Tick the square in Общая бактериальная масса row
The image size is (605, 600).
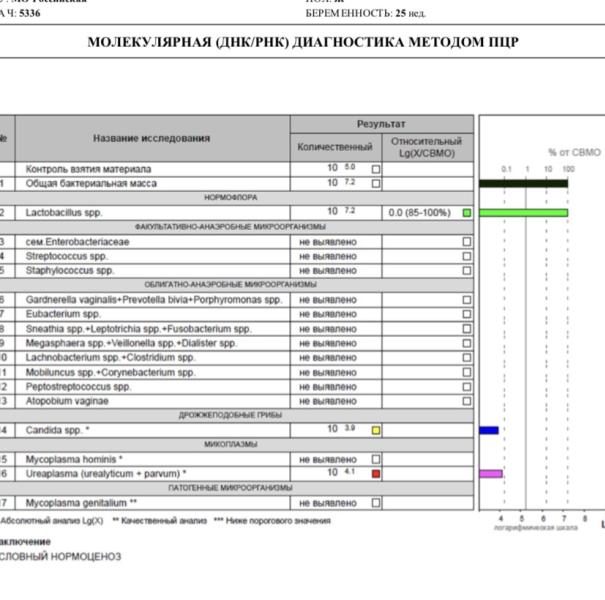pyautogui.click(x=376, y=184)
